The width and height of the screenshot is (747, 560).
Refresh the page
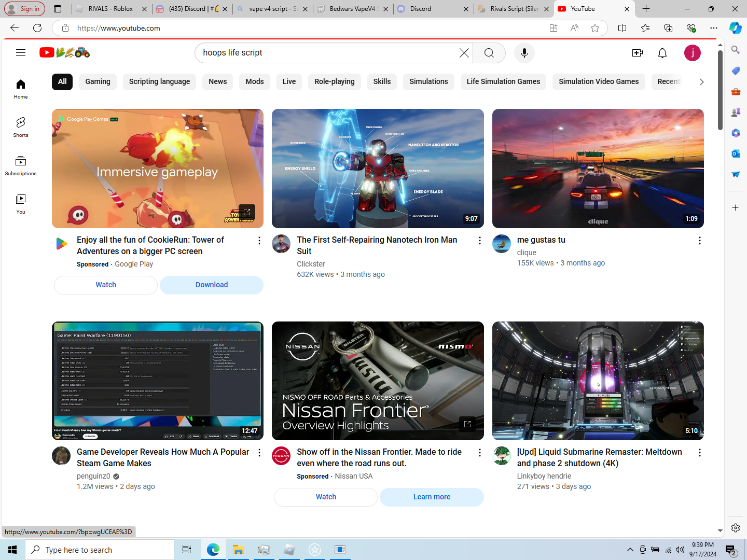coord(37,28)
